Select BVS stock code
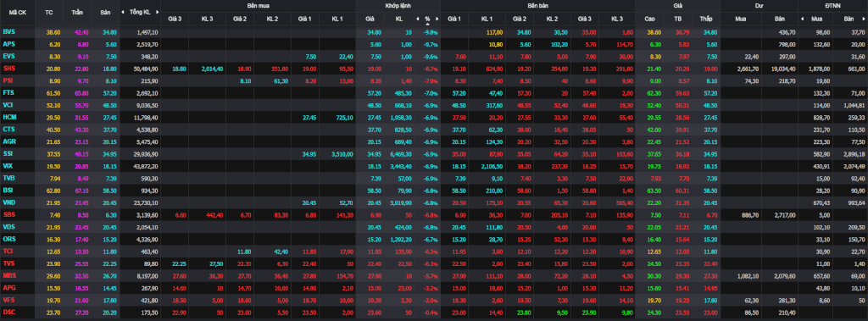 8,31
